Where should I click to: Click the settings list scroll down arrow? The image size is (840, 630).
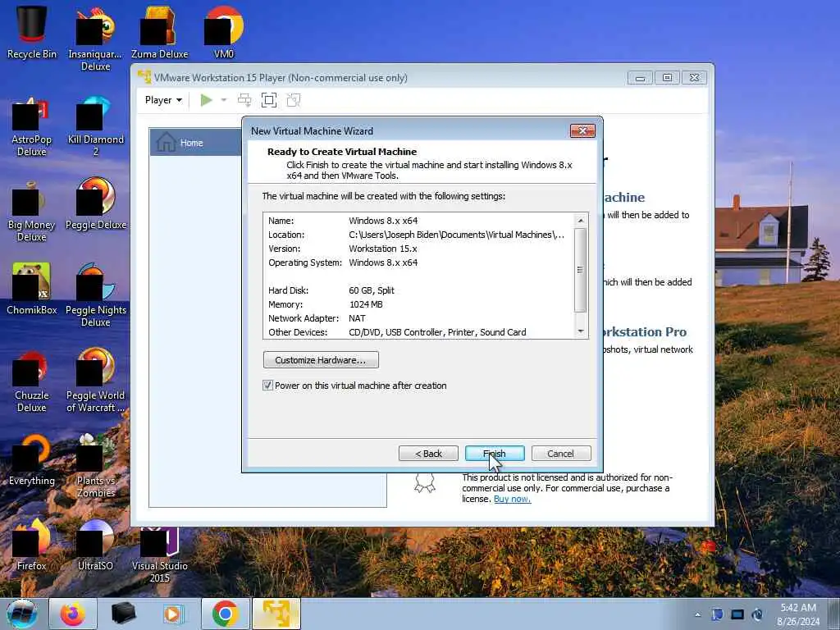click(x=580, y=331)
